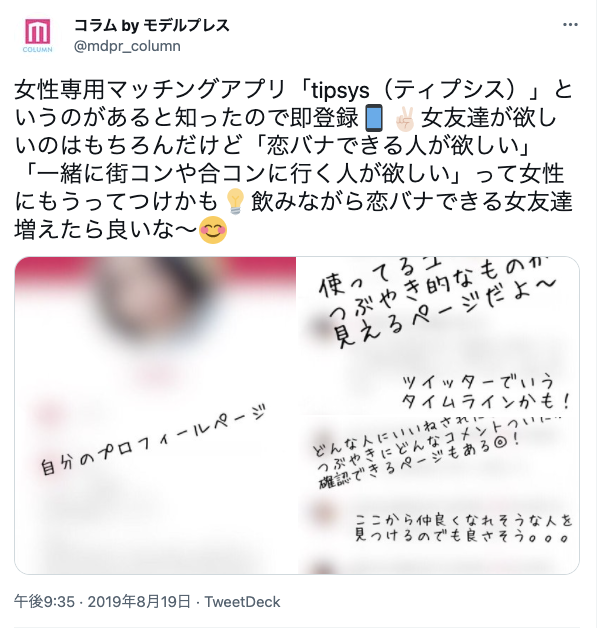
Task: Click the 自分のプロフィールページ handwritten caption
Action: pyautogui.click(x=153, y=440)
